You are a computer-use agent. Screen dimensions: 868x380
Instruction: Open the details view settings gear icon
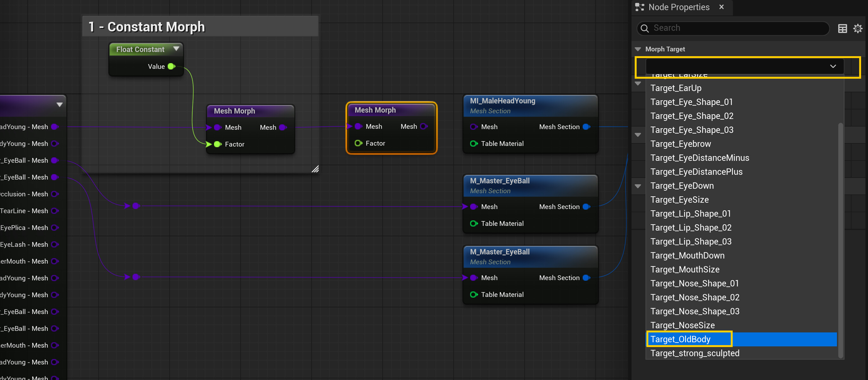[x=858, y=28]
